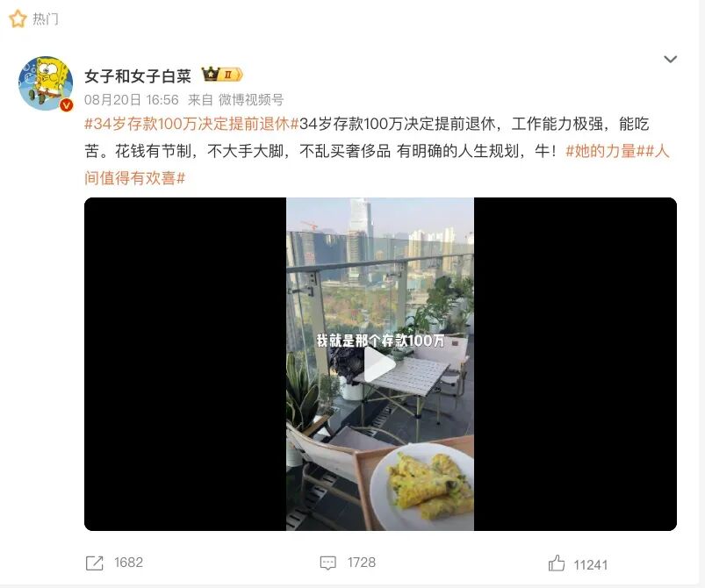Click the 08月20日 16:56 timestamp
This screenshot has height=588, width=705.
click(132, 100)
